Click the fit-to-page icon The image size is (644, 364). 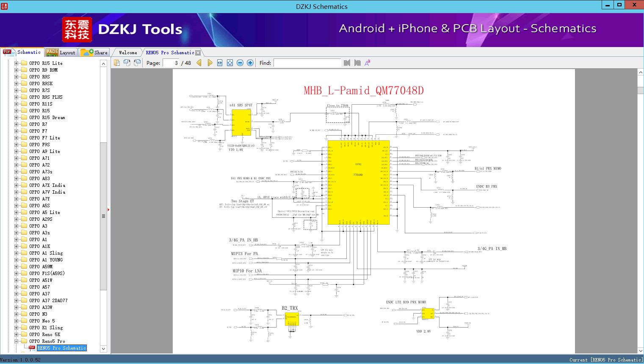click(x=230, y=63)
